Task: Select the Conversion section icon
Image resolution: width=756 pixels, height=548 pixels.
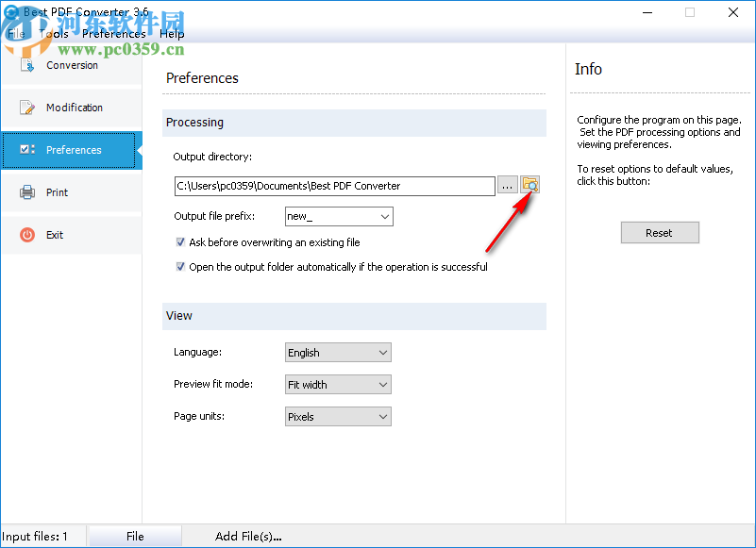Action: [x=28, y=65]
